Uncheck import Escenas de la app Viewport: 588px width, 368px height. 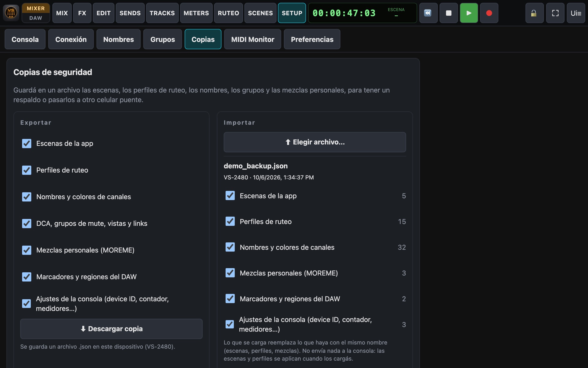(230, 196)
